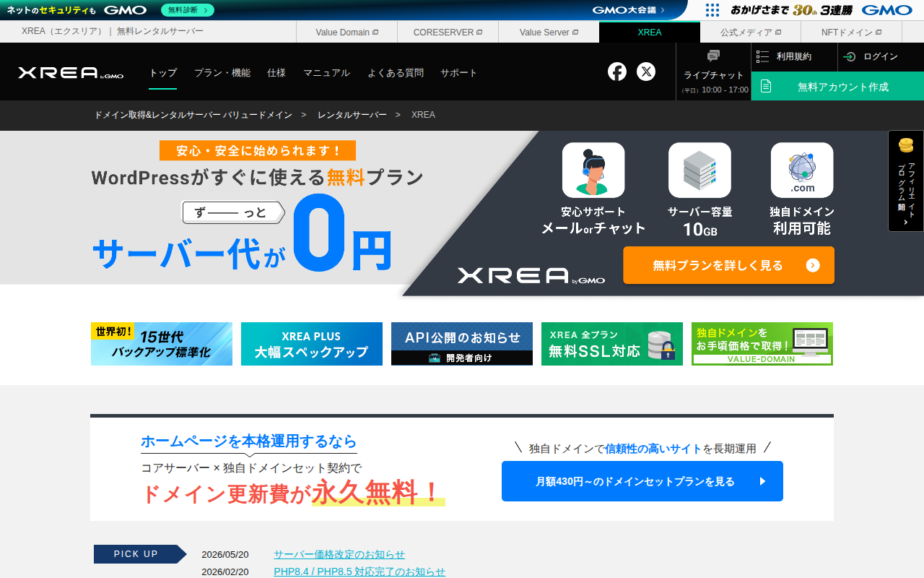Select the XREA service tab
Image resolution: width=924 pixels, height=578 pixels.
pos(650,33)
